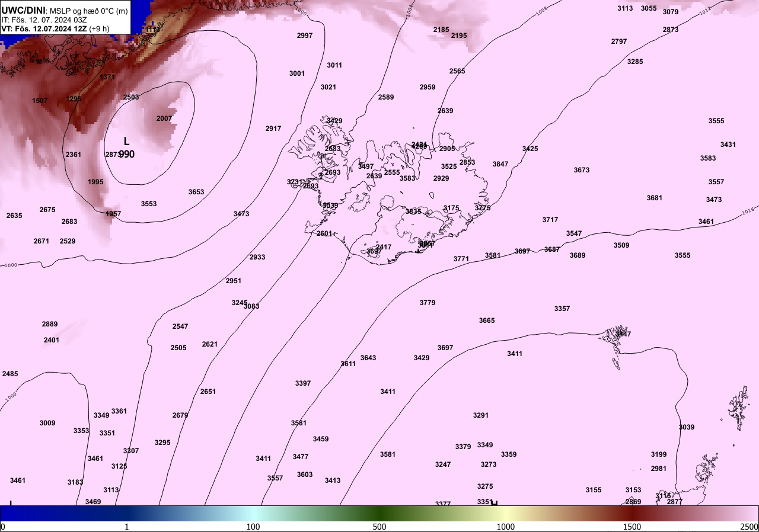
Task: Click the height value 3665
Action: (x=487, y=321)
